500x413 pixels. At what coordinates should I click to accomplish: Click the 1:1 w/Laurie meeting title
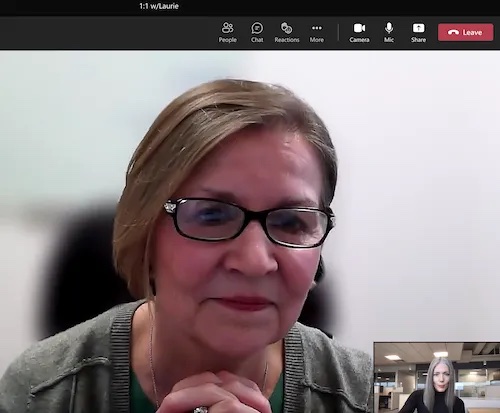pos(159,6)
